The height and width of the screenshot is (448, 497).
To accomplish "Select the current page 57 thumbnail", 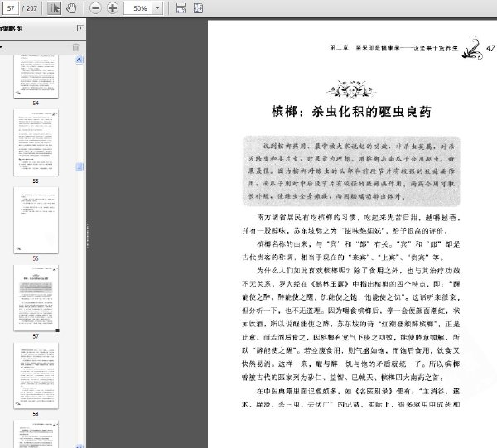I will click(36, 298).
